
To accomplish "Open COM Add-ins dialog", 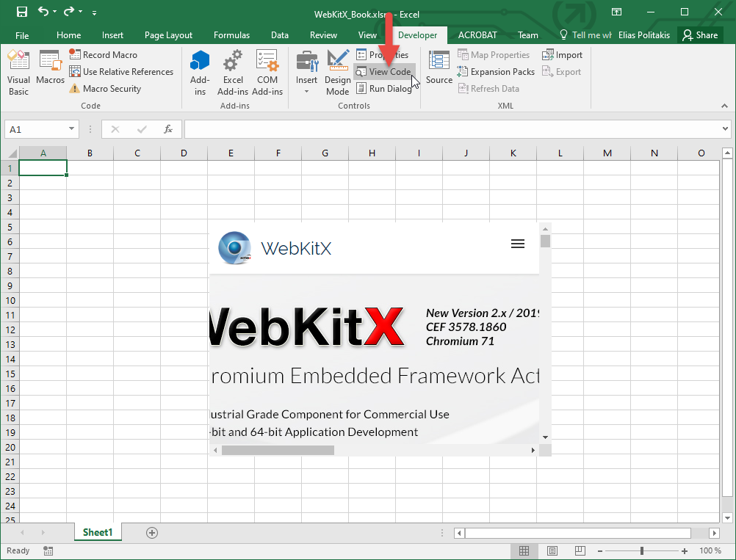I will 267,73.
